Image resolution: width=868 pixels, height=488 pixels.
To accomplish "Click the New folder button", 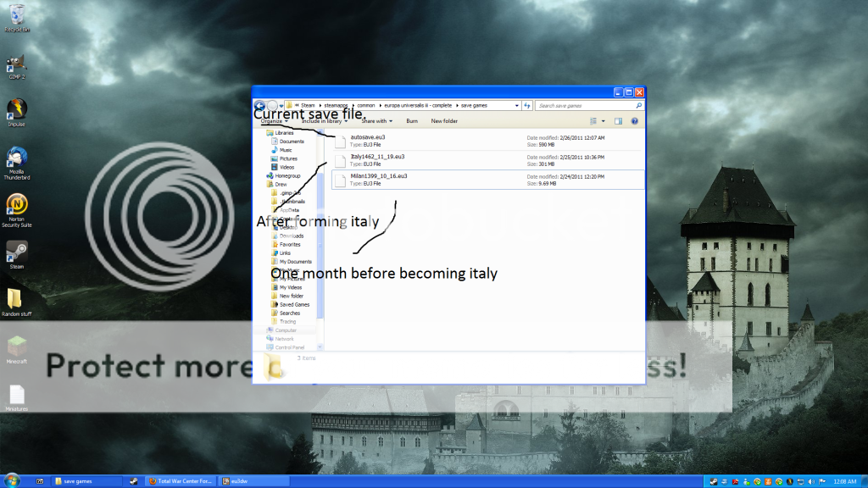I will [444, 121].
